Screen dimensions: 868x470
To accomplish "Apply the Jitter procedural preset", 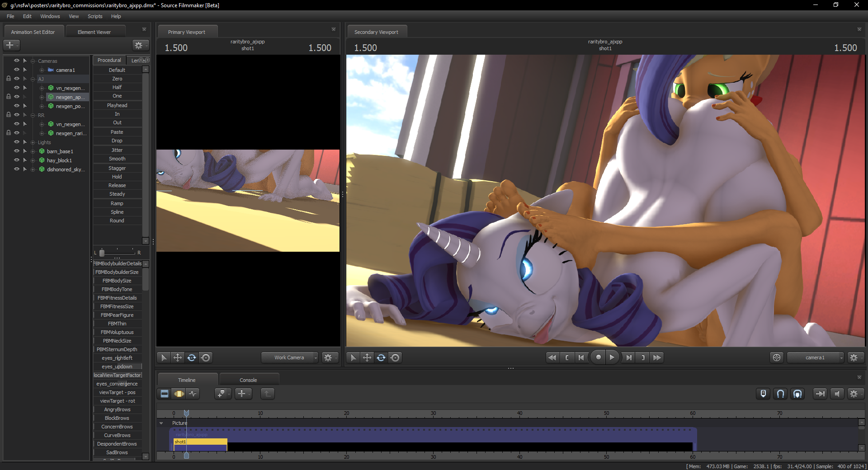I will tap(117, 150).
